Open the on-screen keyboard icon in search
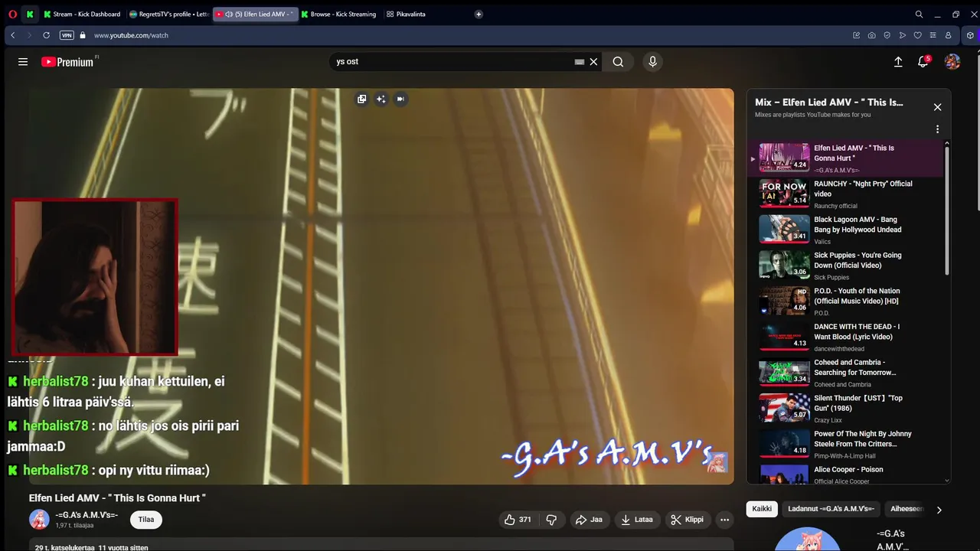Viewport: 980px width, 551px height. [580, 62]
